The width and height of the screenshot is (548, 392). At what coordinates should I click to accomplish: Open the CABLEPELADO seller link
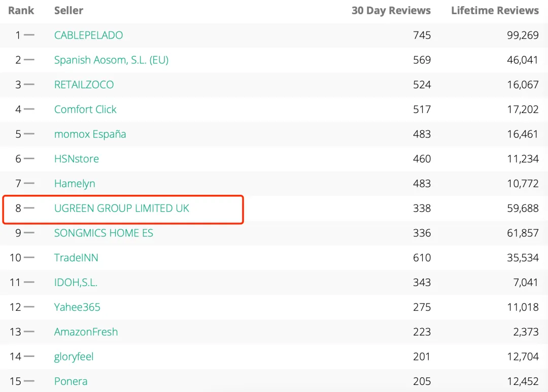tap(88, 35)
